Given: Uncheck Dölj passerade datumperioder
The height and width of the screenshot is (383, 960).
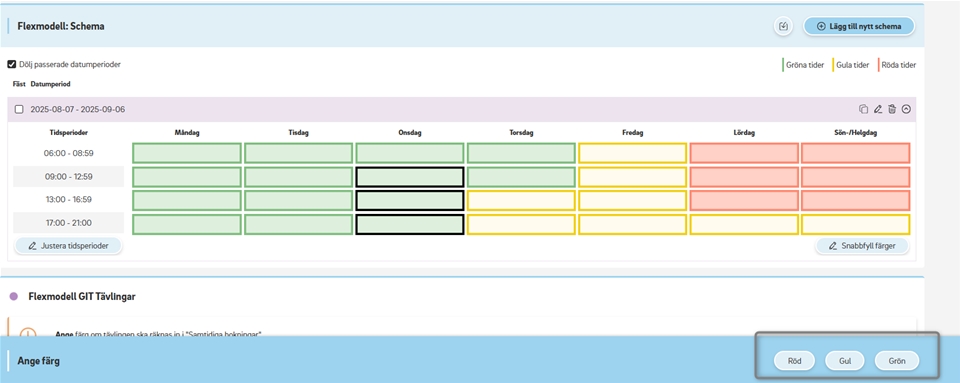Looking at the screenshot, I should click(x=12, y=64).
